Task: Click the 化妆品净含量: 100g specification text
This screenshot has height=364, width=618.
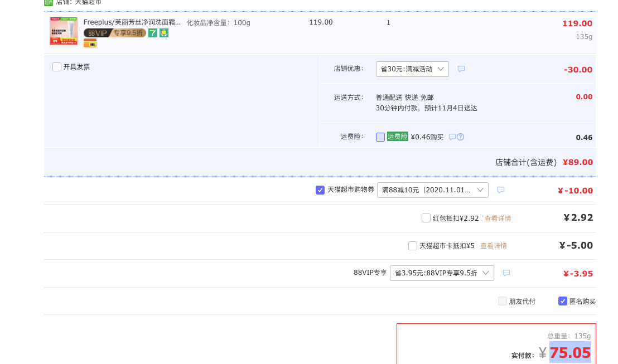Action: point(218,23)
